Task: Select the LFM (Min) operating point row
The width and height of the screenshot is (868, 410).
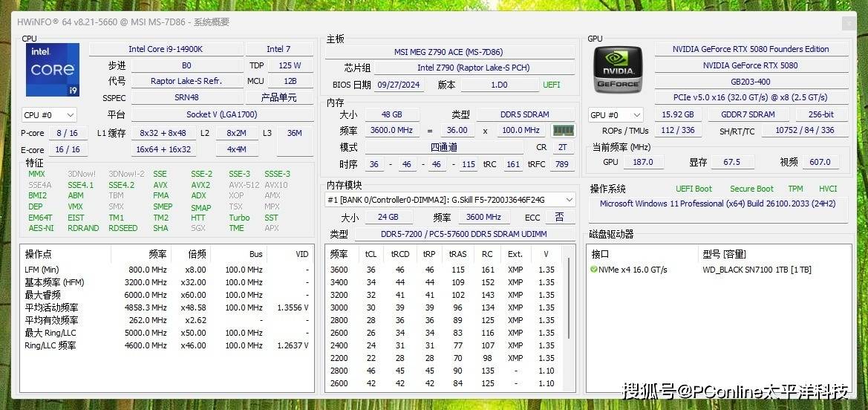Action: pos(166,270)
